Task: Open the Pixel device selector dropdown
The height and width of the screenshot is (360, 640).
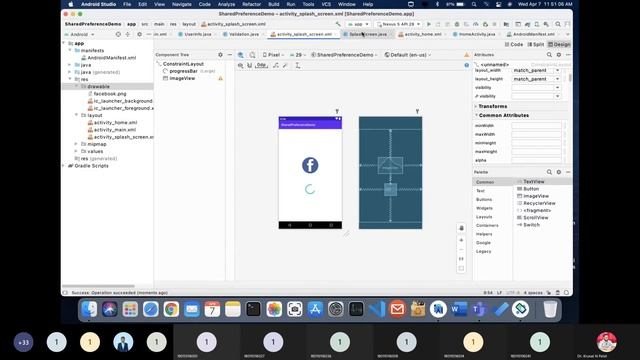Action: (x=273, y=55)
